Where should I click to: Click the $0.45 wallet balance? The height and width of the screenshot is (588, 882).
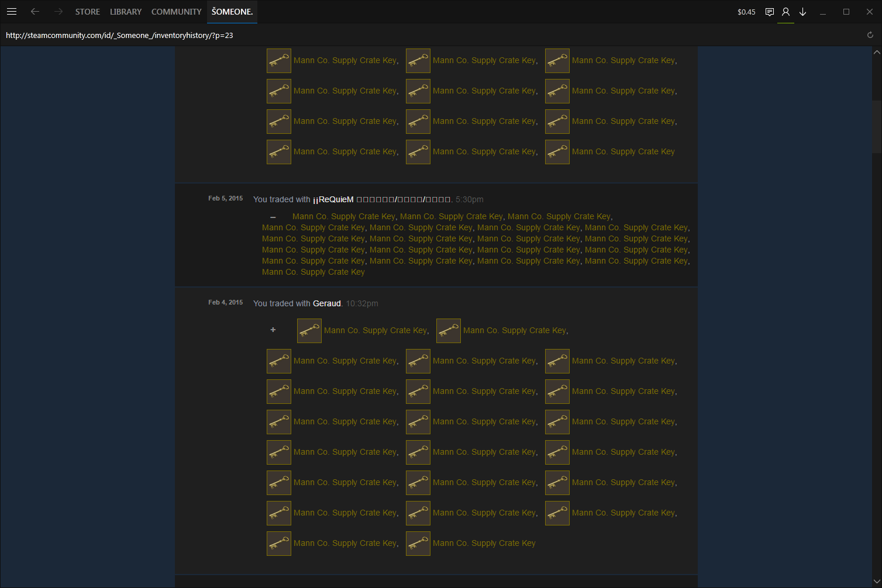746,12
